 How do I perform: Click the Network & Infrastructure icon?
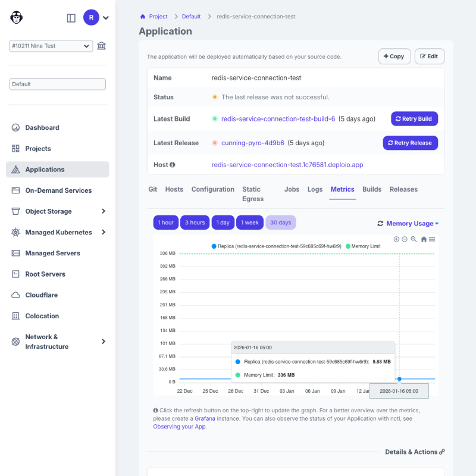point(15,342)
